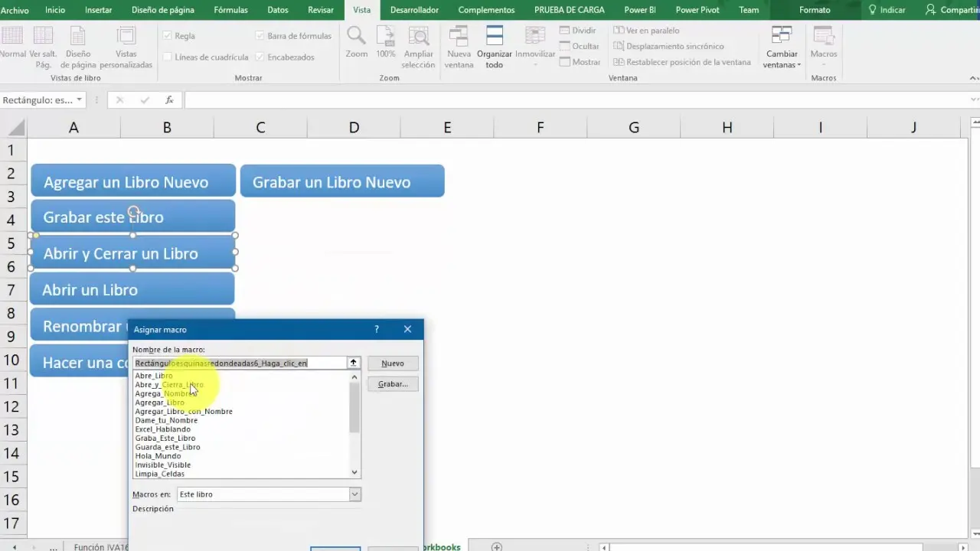Switch to the Fórmulas ribbon tab
Screen dimensions: 980x551
(230, 10)
